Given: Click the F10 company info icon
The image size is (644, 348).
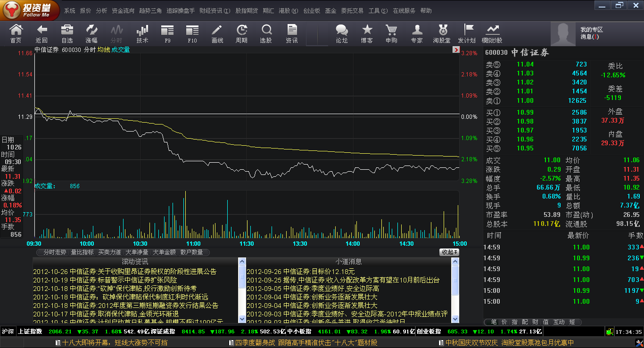Looking at the screenshot, I should click(193, 33).
